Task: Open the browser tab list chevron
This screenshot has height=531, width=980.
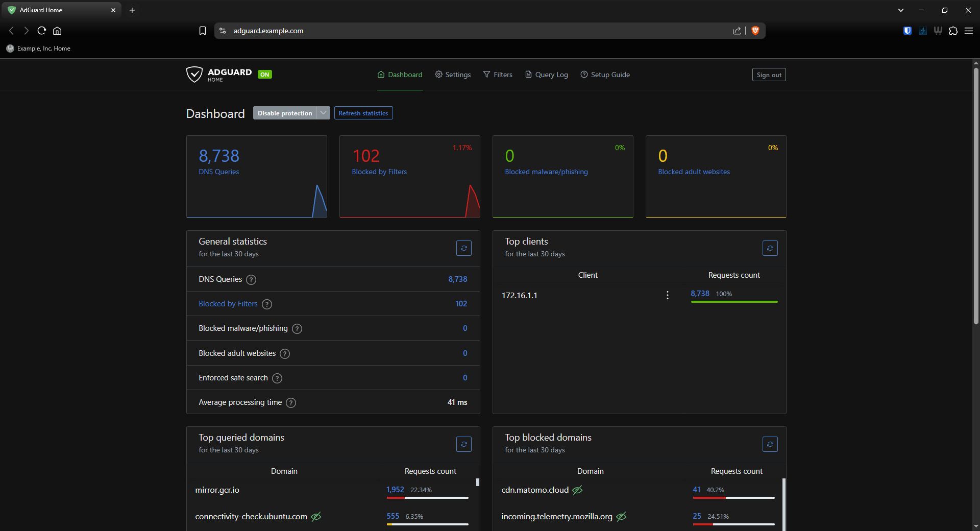Action: [901, 10]
